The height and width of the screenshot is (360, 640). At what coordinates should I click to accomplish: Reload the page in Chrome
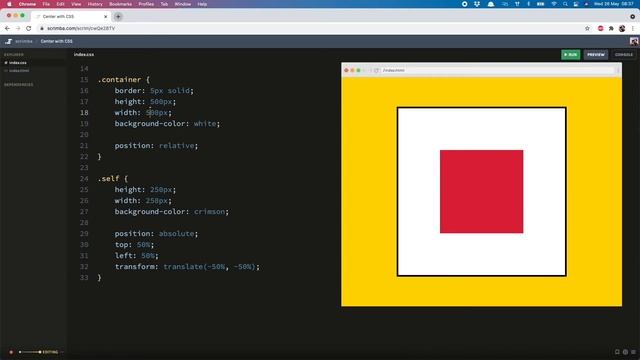pyautogui.click(x=29, y=28)
